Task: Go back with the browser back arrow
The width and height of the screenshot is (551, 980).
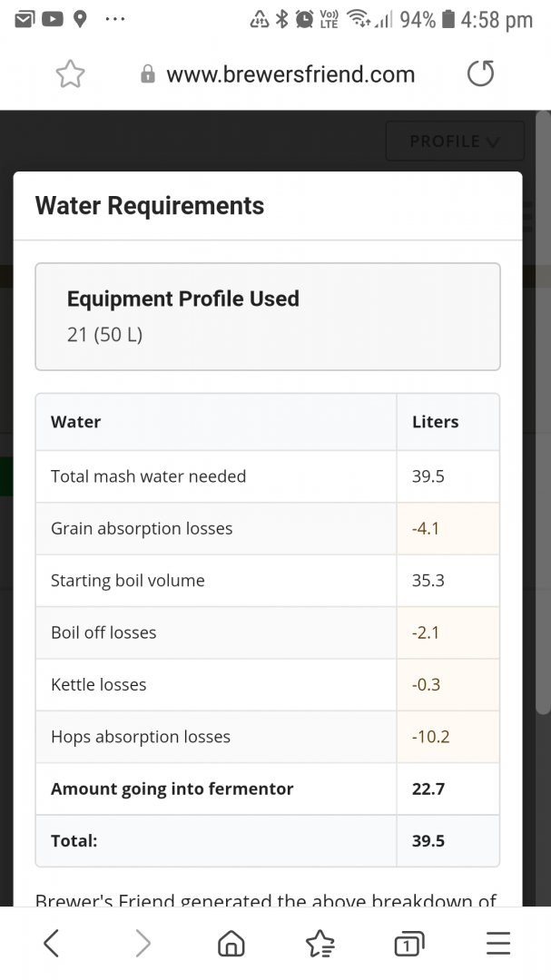Action: [x=51, y=943]
